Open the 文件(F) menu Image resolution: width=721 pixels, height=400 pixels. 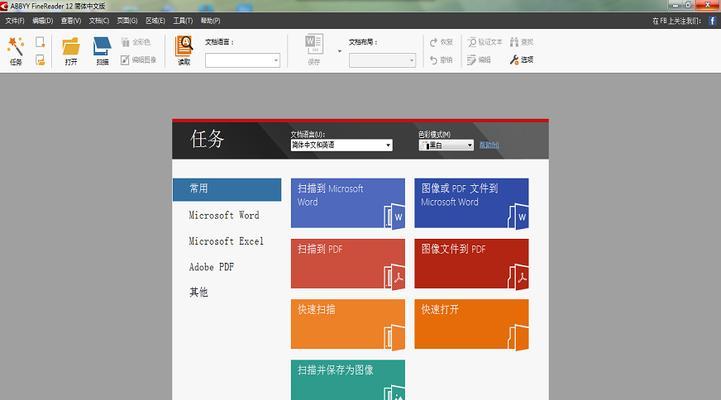pos(15,21)
